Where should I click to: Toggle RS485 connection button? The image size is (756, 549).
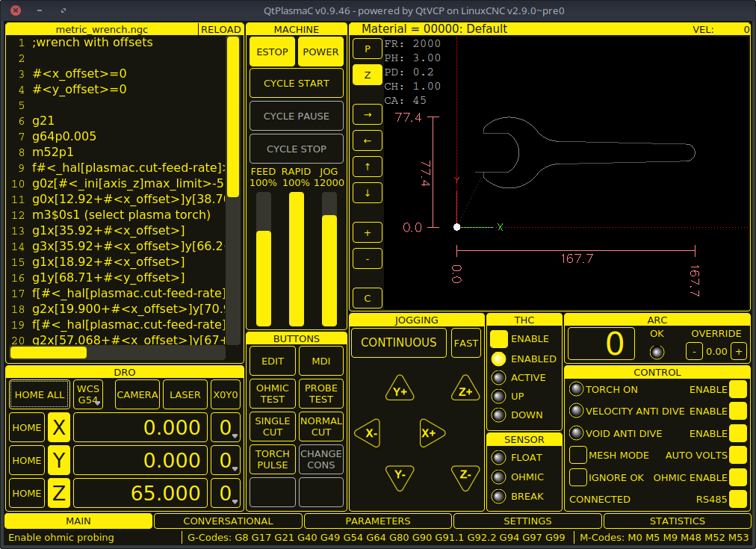737,500
